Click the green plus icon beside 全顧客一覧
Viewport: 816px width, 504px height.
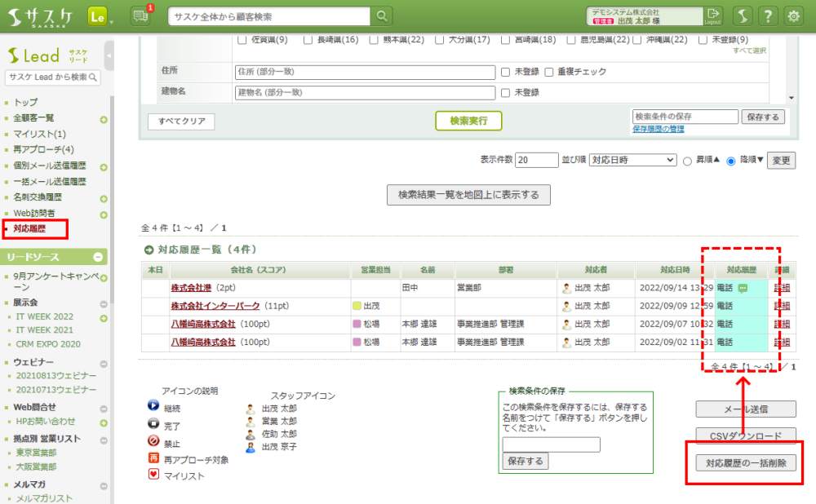[104, 119]
